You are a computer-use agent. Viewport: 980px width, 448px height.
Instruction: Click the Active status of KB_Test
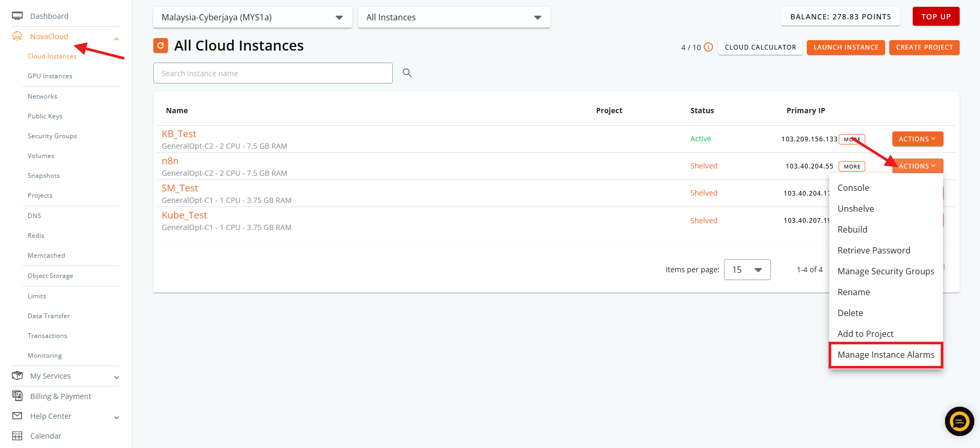click(700, 139)
